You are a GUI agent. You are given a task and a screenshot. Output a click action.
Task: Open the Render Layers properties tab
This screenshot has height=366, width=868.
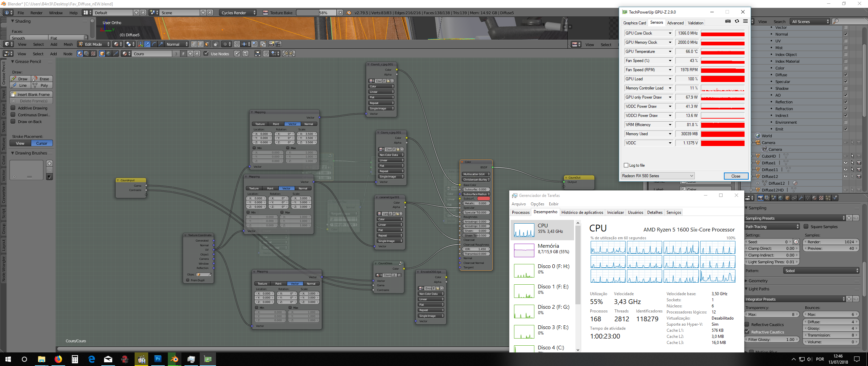coord(767,198)
